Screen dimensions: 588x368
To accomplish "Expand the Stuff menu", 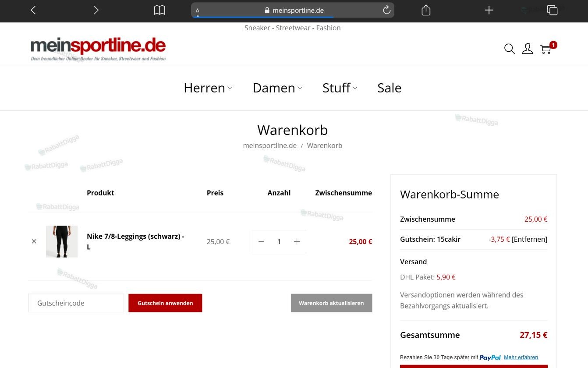I will click(340, 88).
